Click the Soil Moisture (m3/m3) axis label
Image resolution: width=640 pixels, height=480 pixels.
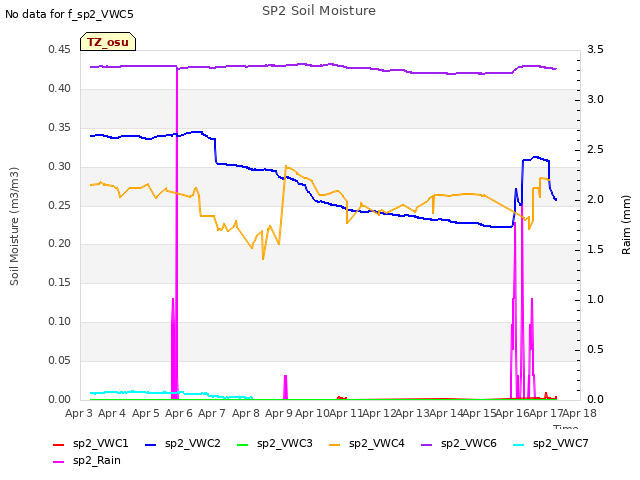pyautogui.click(x=14, y=226)
